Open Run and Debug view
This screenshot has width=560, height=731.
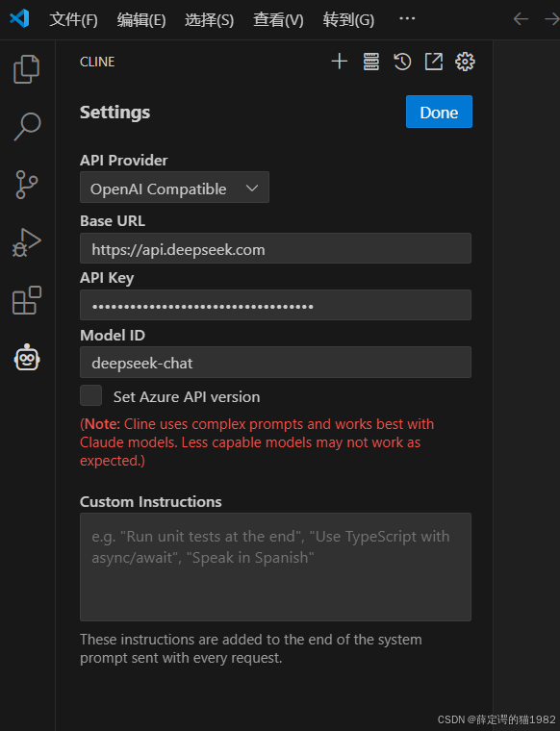tap(27, 243)
